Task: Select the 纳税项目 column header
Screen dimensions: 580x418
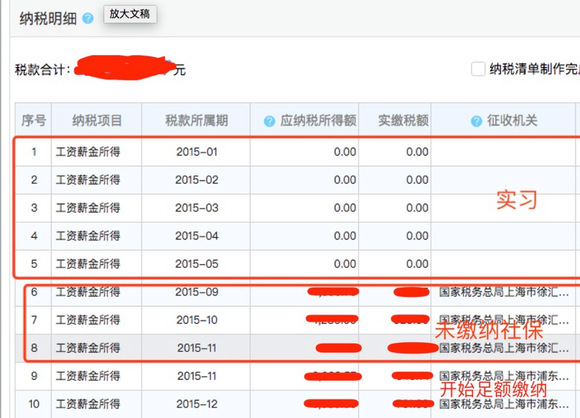Action: pos(97,120)
